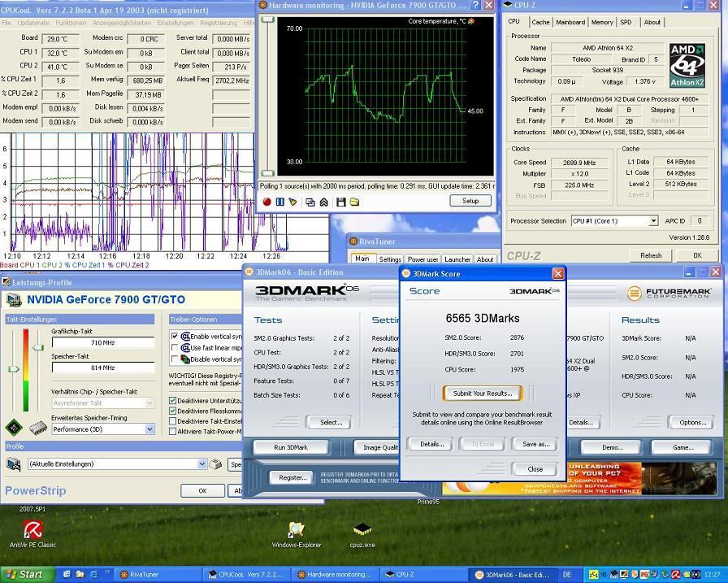Click the red record button in Hardware monitoring

[x=267, y=202]
